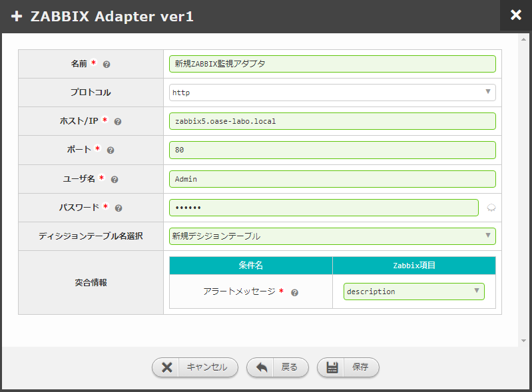Click the 保存 button
Screen dimensions: 532x392
click(x=348, y=367)
